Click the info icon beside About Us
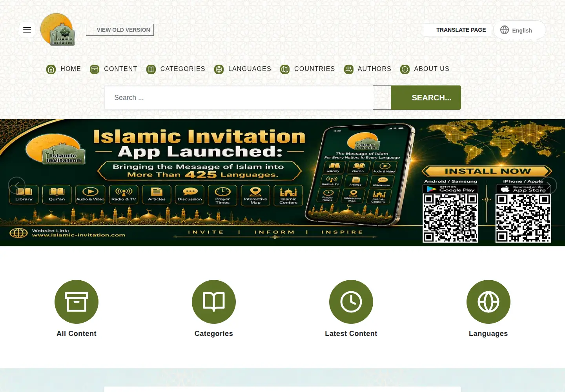This screenshot has width=565, height=392. coord(405,69)
